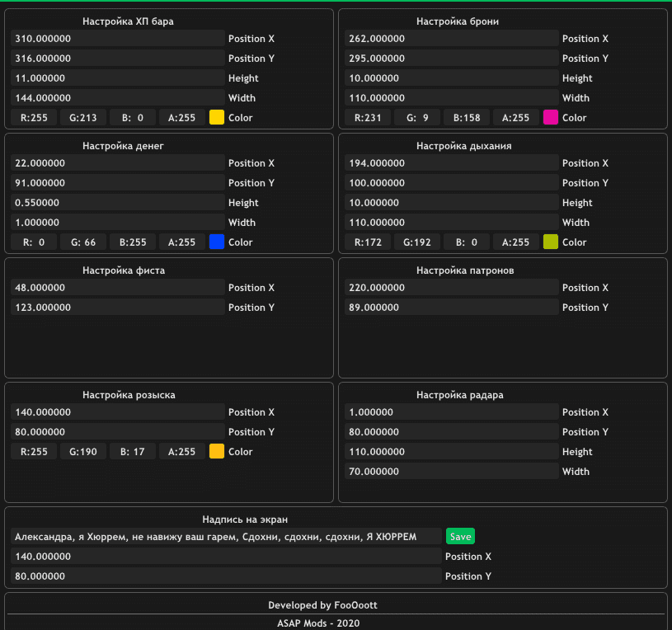The image size is (672, 630).
Task: Select the B:255 value in денег color row
Action: tap(133, 242)
